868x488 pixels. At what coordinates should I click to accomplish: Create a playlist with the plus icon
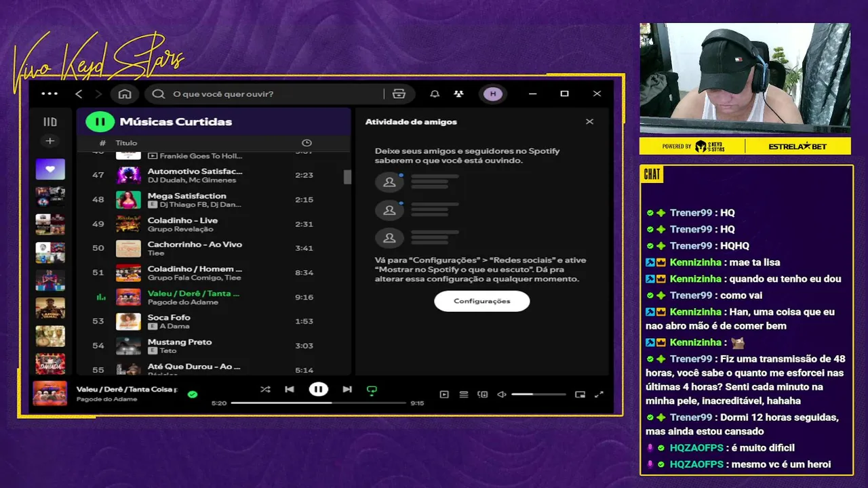point(50,141)
